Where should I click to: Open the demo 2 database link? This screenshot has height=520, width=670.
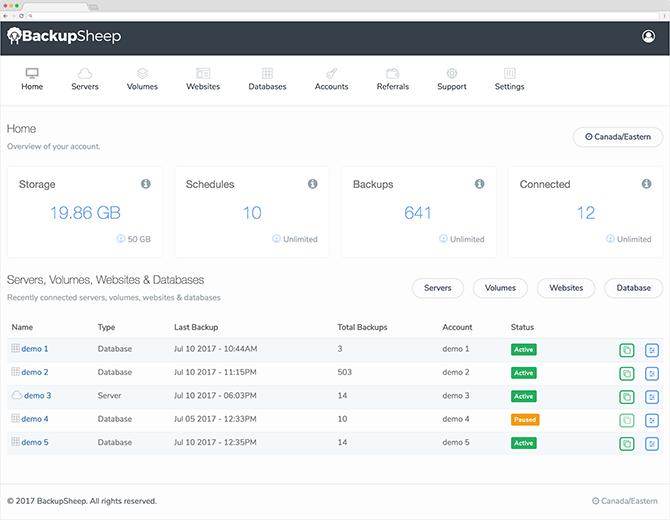pyautogui.click(x=35, y=372)
